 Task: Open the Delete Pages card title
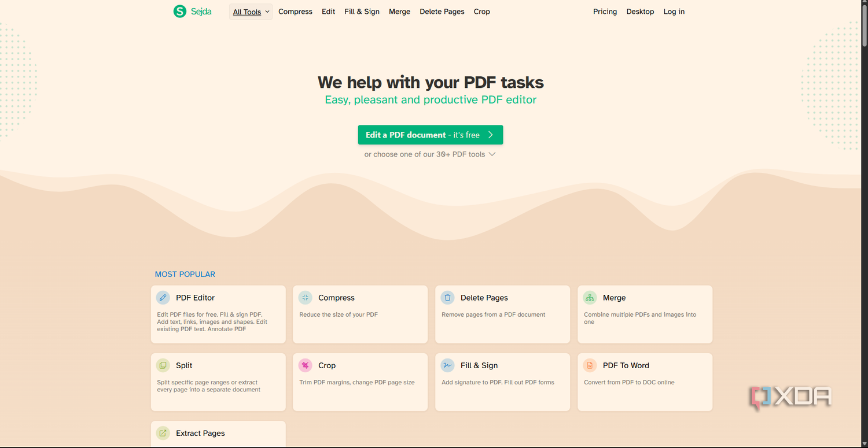tap(484, 298)
